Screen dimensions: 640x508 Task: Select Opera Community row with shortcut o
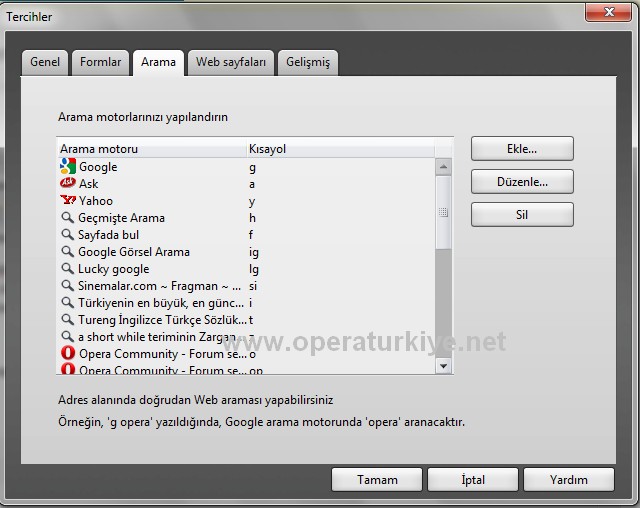point(246,354)
